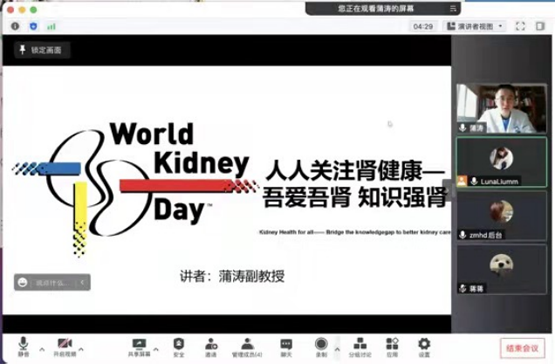
Task: Open Manage Participants (管理成员) panel
Action: [247, 347]
